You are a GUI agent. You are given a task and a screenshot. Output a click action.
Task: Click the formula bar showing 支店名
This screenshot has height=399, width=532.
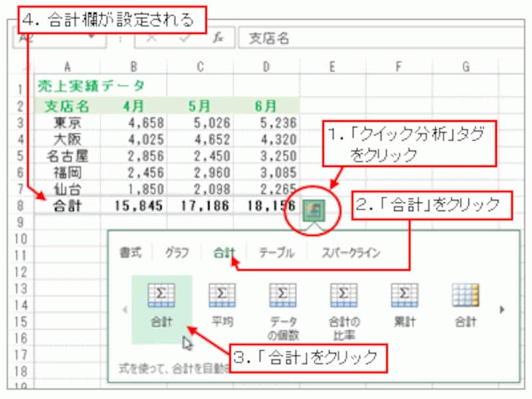[x=381, y=38]
